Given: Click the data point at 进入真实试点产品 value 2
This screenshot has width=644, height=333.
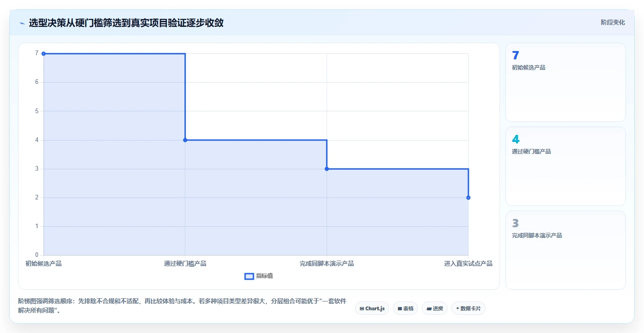Looking at the screenshot, I should point(468,198).
